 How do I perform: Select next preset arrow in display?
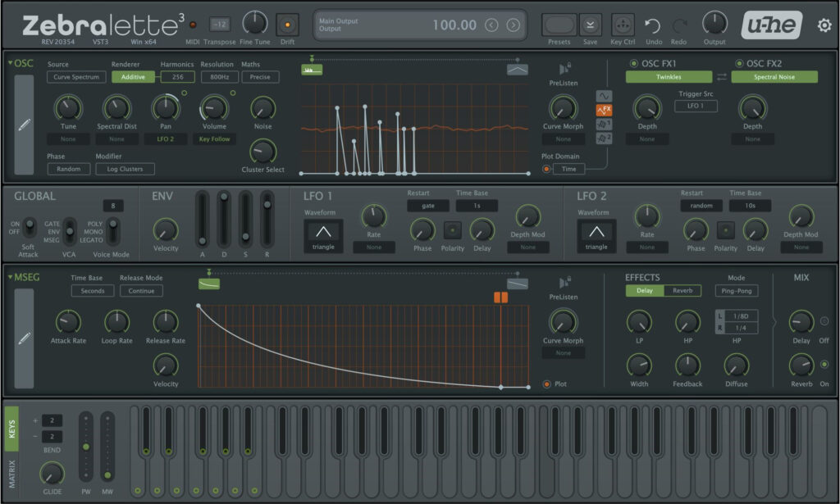[514, 25]
